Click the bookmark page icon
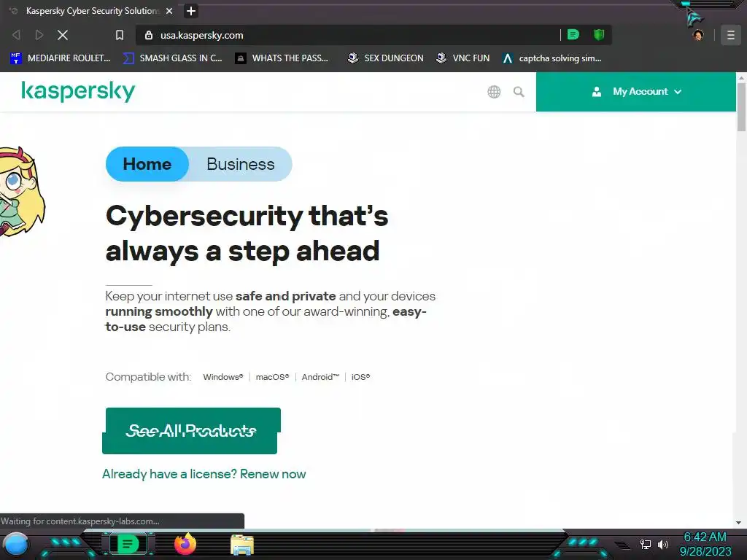 coord(120,35)
